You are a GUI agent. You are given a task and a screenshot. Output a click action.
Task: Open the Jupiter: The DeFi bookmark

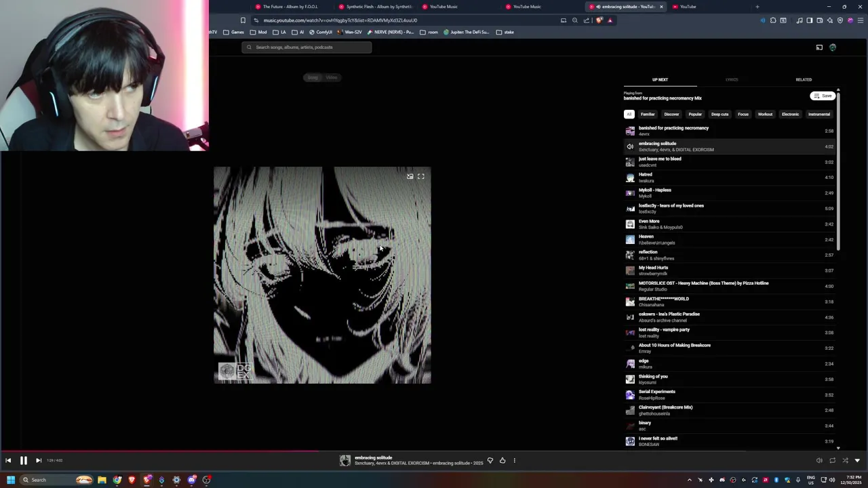pos(467,32)
